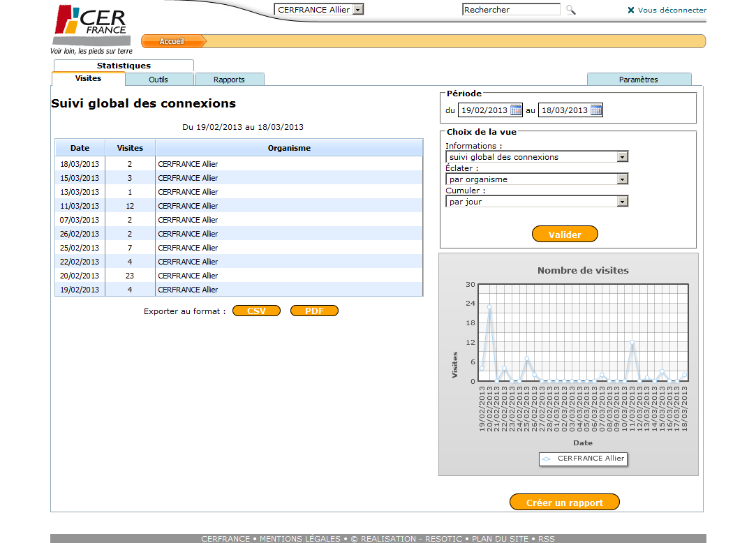Open the Rapports tab

tap(229, 80)
